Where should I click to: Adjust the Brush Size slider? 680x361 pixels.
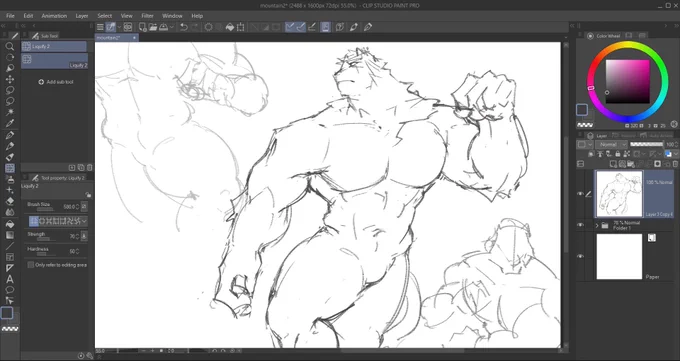tap(45, 209)
